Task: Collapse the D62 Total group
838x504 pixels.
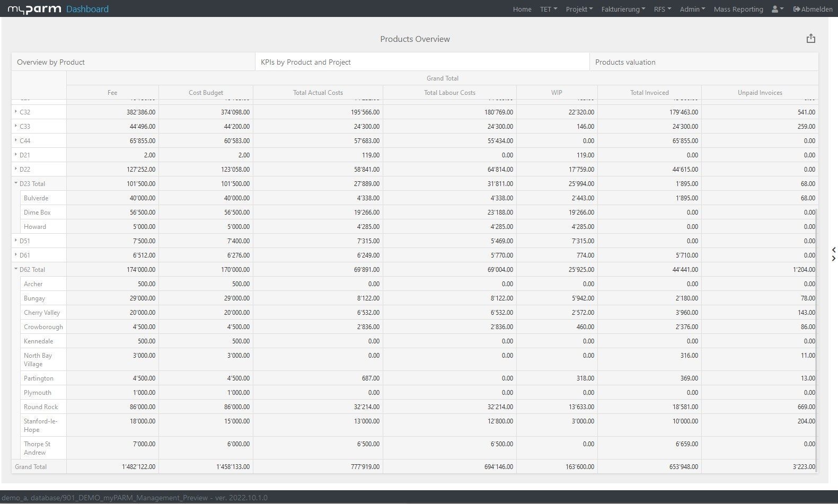Action: click(x=16, y=269)
